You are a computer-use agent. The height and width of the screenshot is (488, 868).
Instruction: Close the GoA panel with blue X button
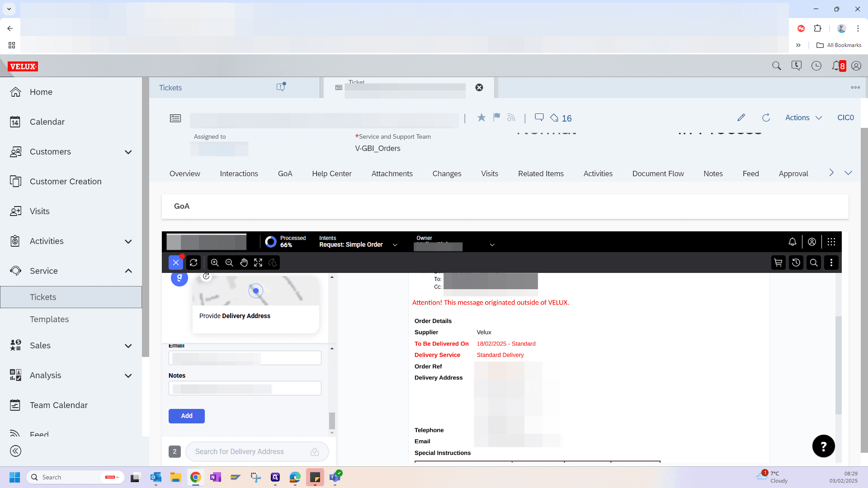point(176,263)
